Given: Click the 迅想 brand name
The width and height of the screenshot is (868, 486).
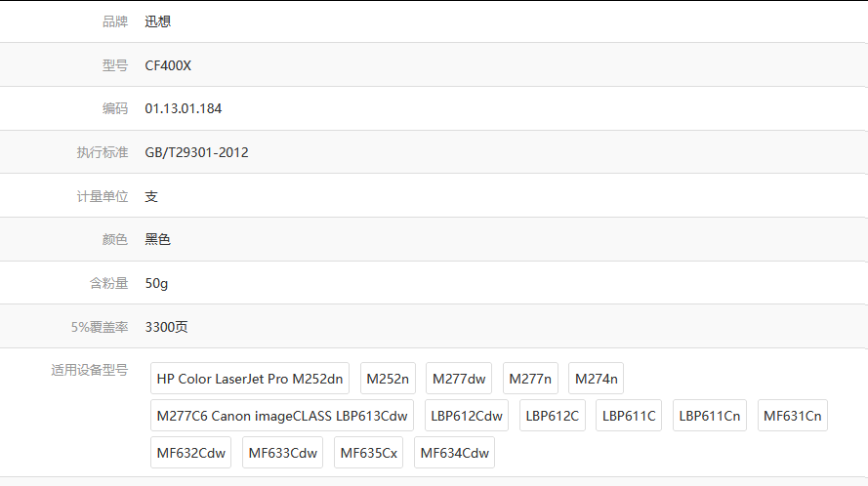Looking at the screenshot, I should pos(158,21).
